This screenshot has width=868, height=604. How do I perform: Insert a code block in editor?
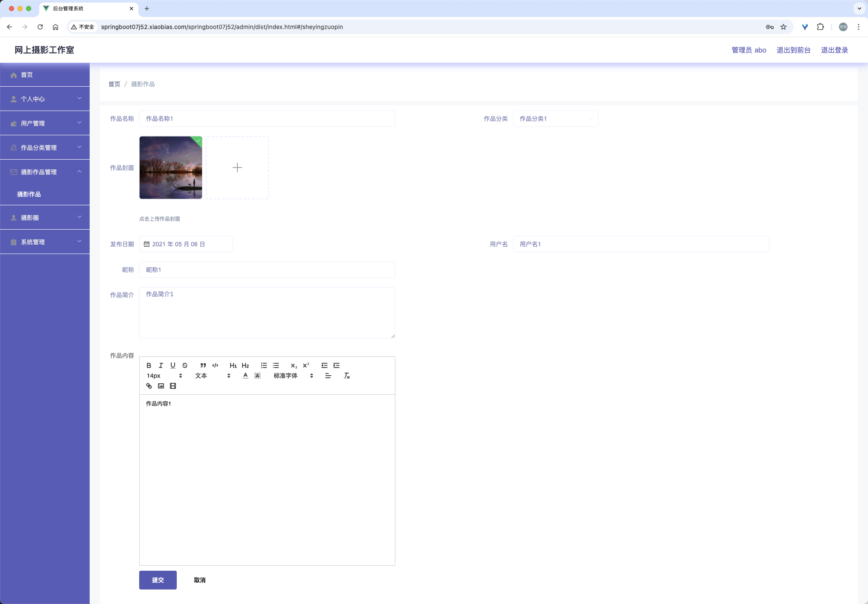pyautogui.click(x=215, y=365)
